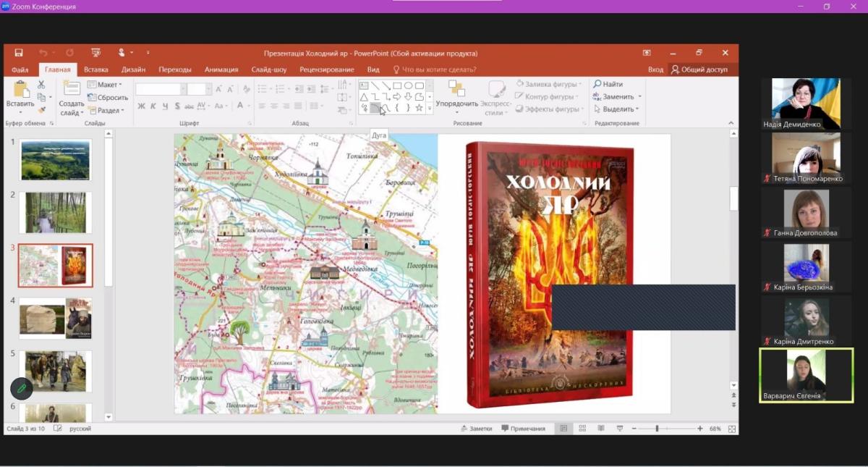Select the star shape in shapes gallery

(x=419, y=108)
